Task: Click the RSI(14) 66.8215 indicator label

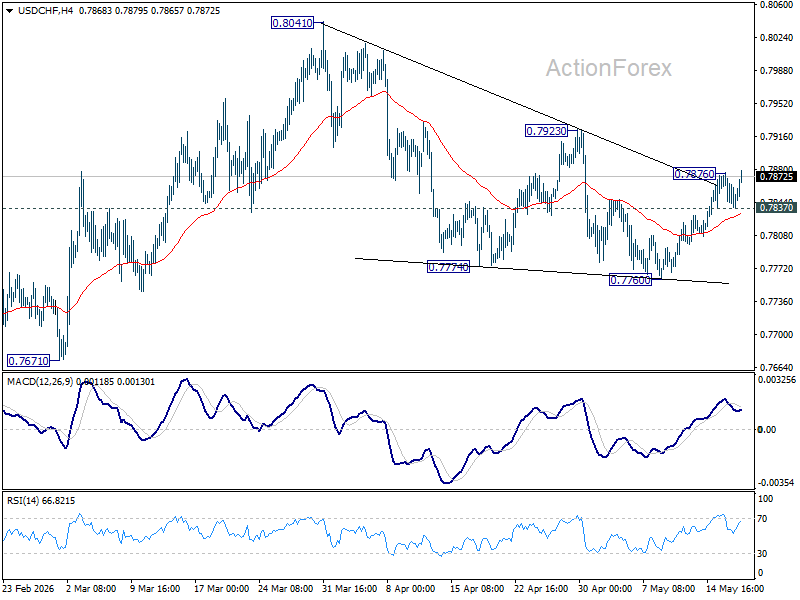Action: tap(41, 501)
